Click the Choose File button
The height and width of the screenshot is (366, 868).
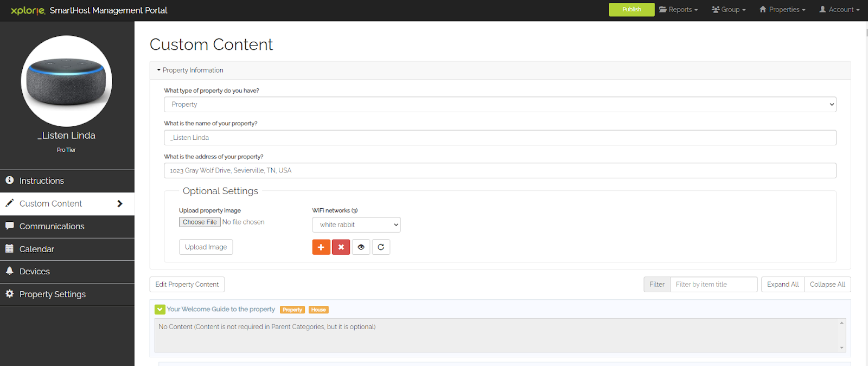point(200,222)
